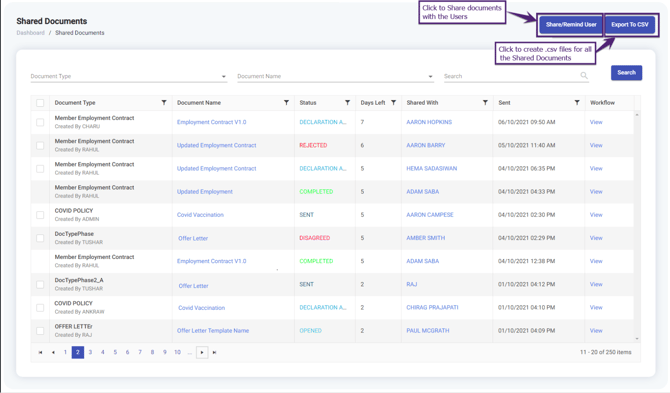Click the current page 2 button
Image resolution: width=670 pixels, height=393 pixels.
78,352
